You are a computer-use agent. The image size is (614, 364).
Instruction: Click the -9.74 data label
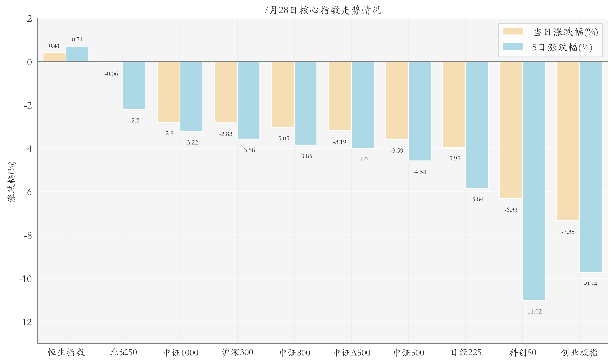click(x=590, y=284)
